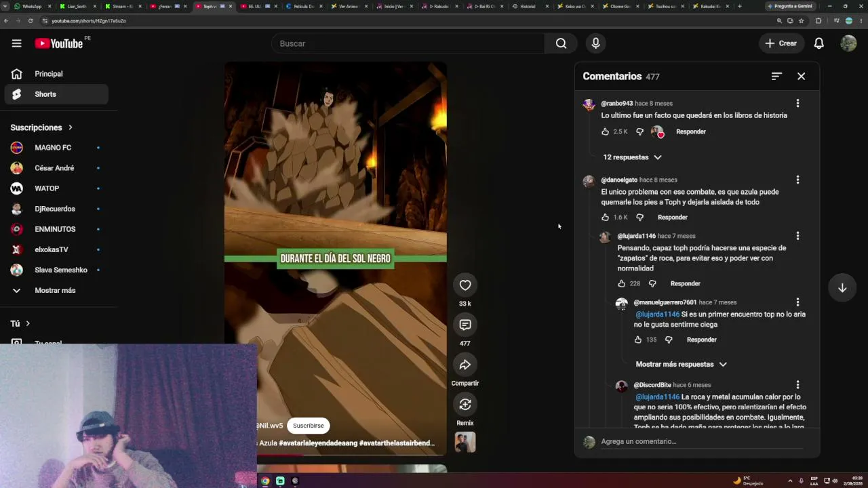Like the comment by @ranbo943
The image size is (868, 488).
[605, 131]
